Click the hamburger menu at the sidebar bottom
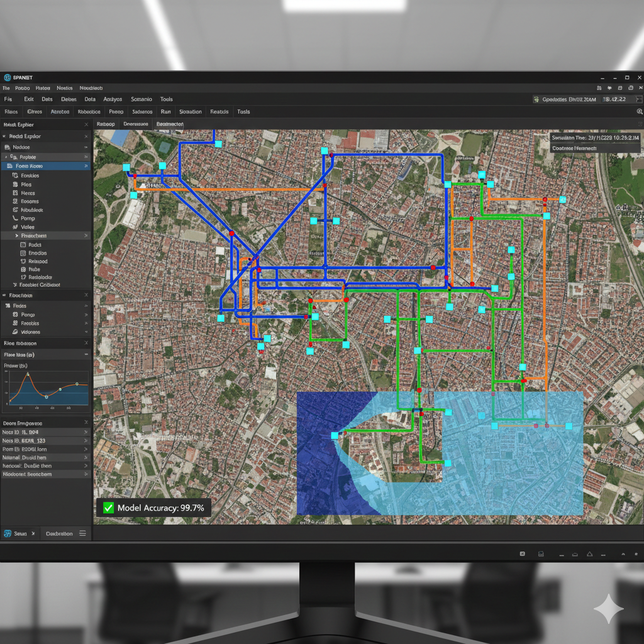The width and height of the screenshot is (644, 644). 84,533
